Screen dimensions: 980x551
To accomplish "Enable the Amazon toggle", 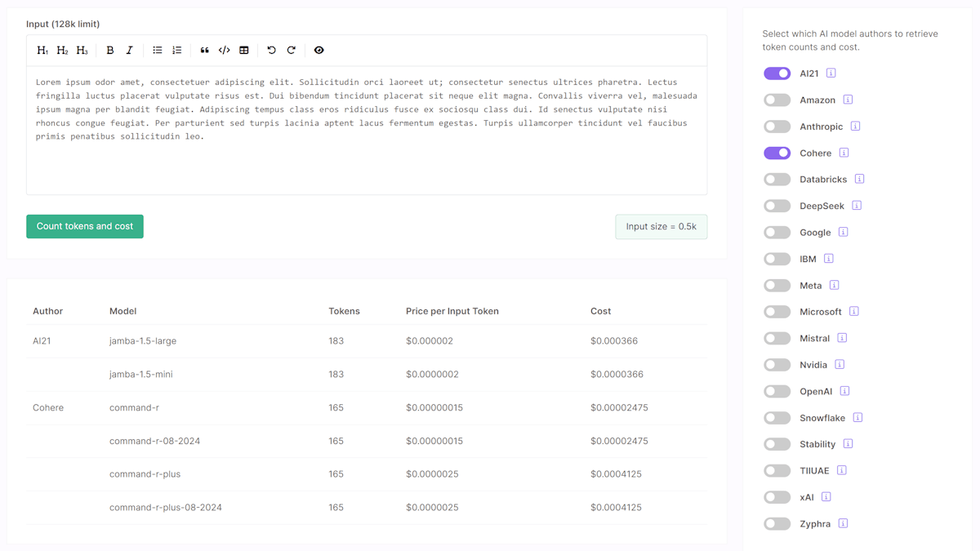I will pyautogui.click(x=777, y=100).
